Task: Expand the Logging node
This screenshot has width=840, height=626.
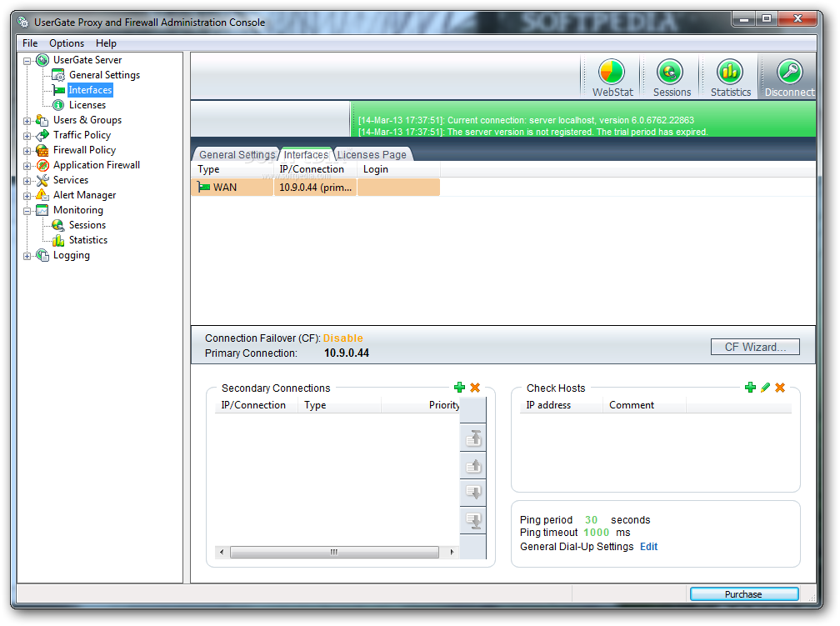Action: [27, 256]
